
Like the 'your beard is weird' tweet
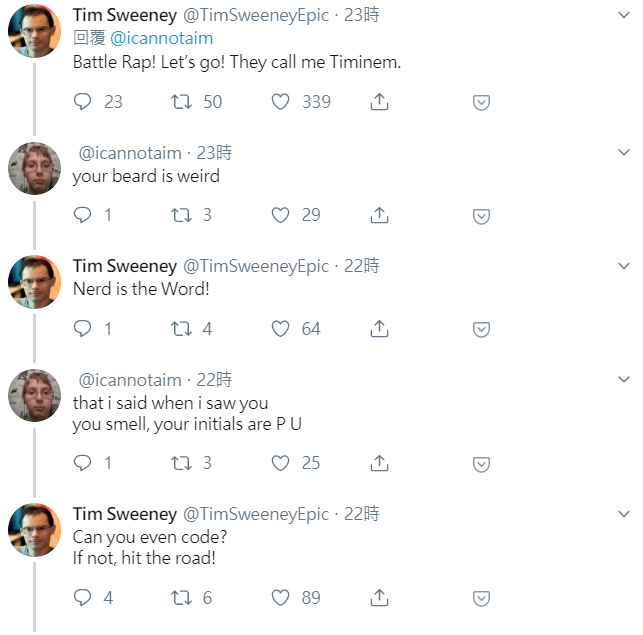[x=280, y=215]
